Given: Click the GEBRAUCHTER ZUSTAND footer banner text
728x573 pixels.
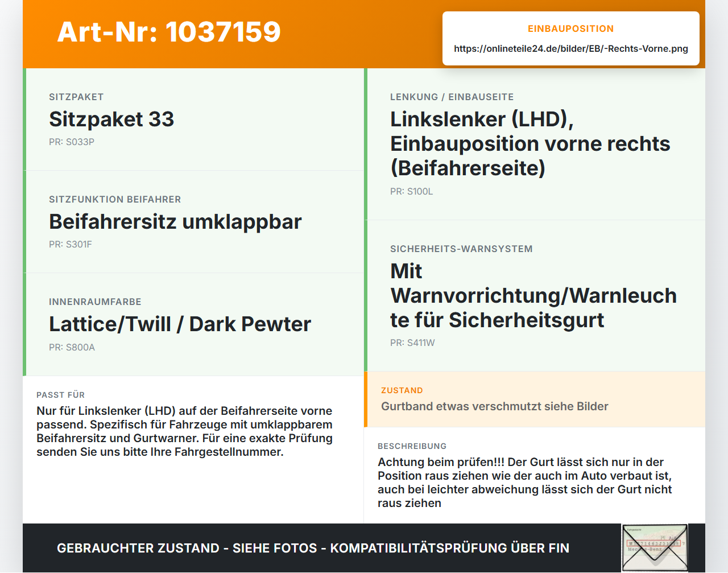Looking at the screenshot, I should 313,548.
